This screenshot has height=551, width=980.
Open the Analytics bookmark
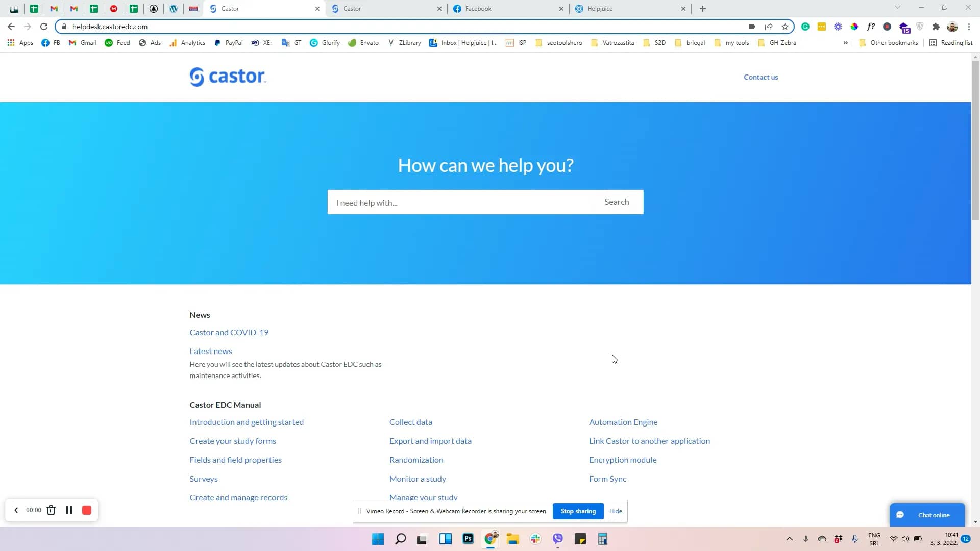tap(187, 43)
